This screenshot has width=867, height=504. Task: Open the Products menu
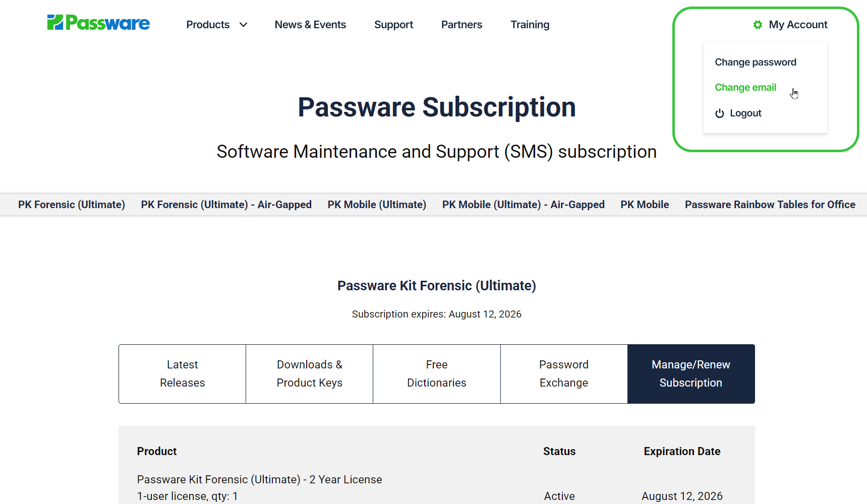(208, 25)
